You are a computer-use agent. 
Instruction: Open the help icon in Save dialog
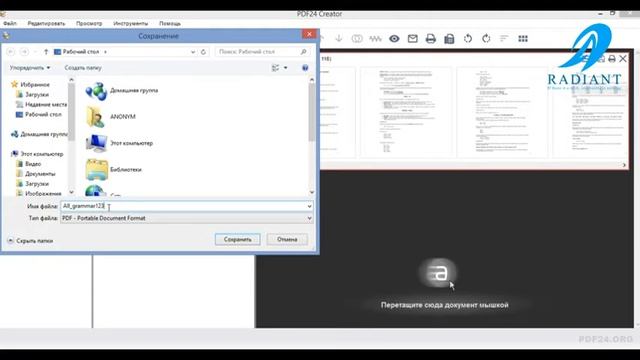point(305,68)
